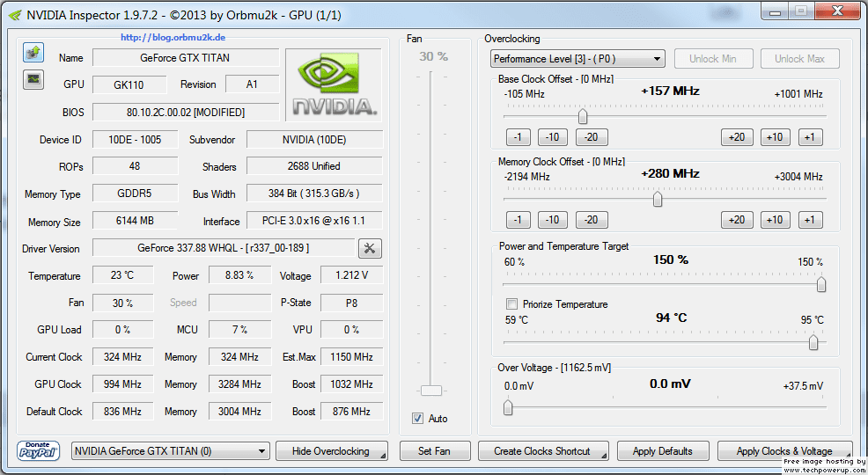Click the Est.Max field 1150 MHz
This screenshot has height=475, width=868.
351,356
